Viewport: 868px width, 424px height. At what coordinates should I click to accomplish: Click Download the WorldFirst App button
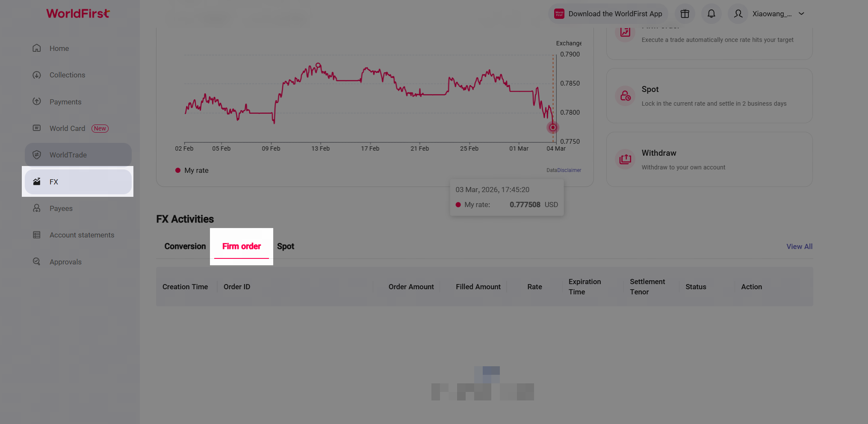click(x=608, y=14)
